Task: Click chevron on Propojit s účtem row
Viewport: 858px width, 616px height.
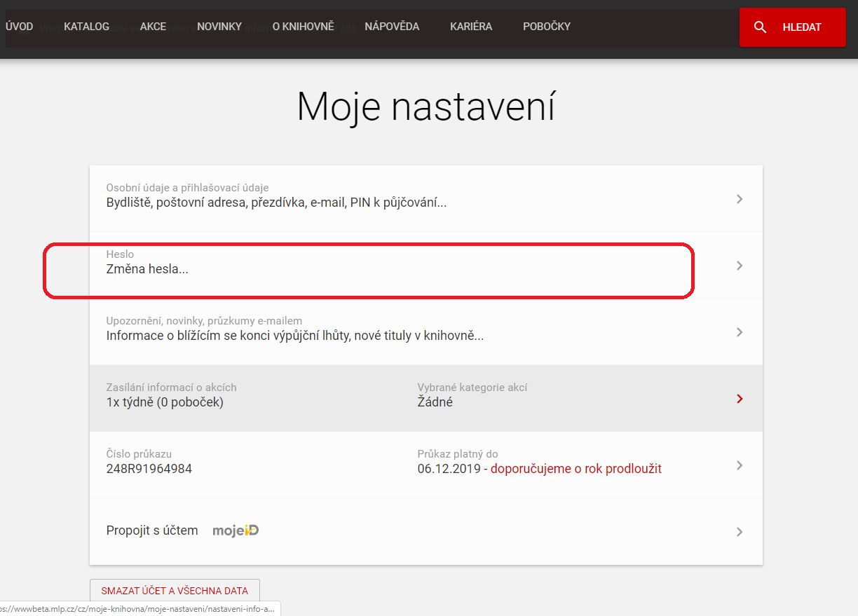Action: [739, 532]
